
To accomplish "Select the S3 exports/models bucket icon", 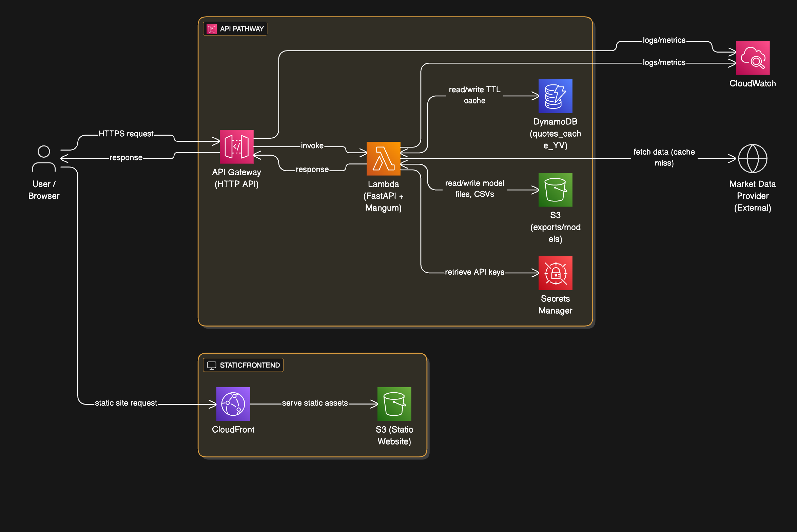I will tap(555, 190).
